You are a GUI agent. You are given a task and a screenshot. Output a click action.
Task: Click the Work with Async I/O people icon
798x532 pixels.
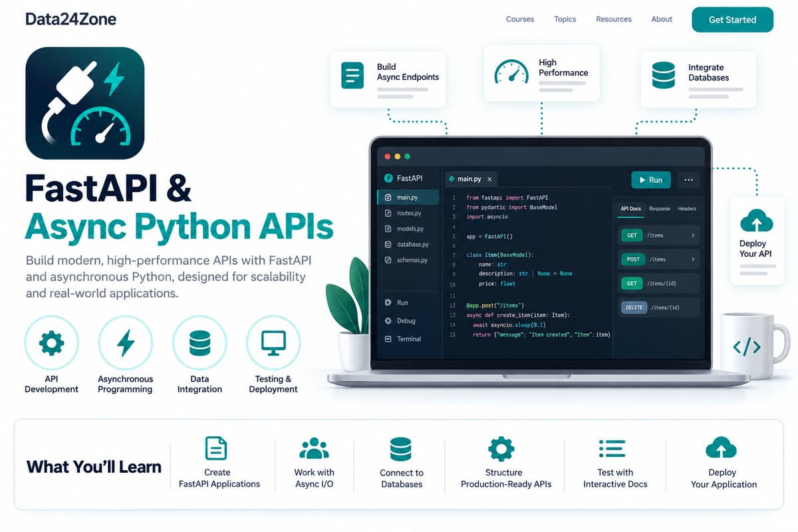(x=314, y=448)
